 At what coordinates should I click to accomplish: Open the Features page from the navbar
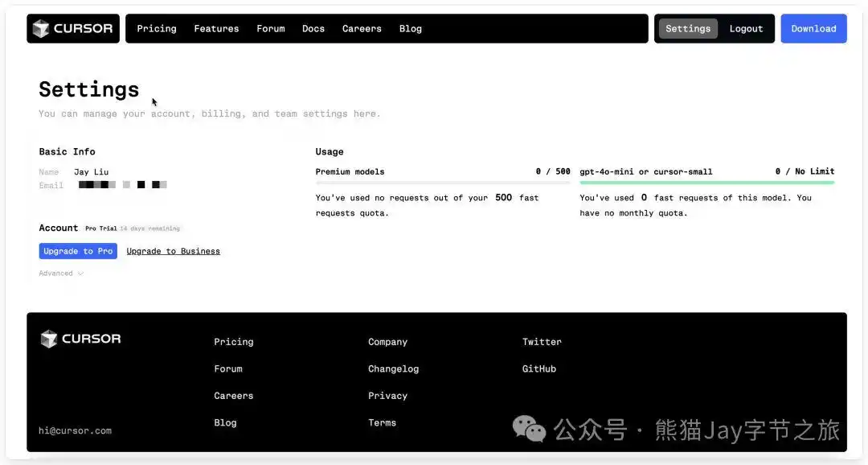pyautogui.click(x=215, y=28)
